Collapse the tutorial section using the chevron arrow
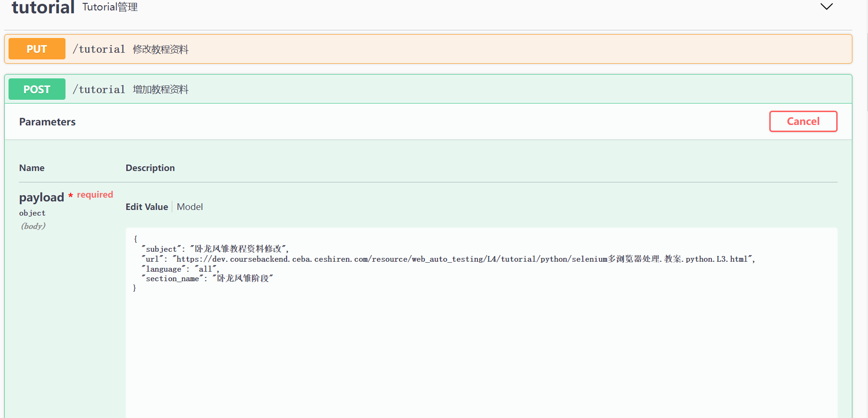Image resolution: width=868 pixels, height=418 pixels. click(826, 7)
